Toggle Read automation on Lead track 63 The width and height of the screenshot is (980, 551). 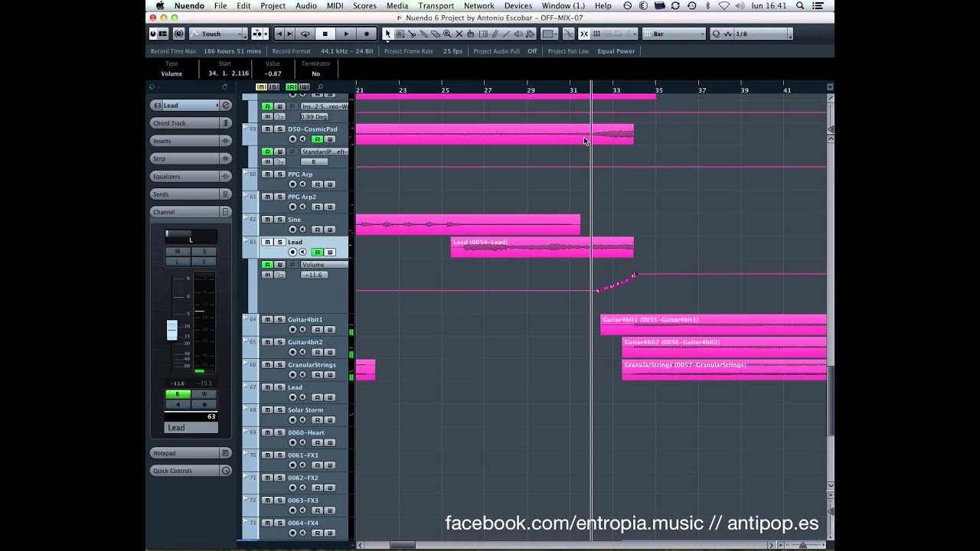[x=317, y=252]
